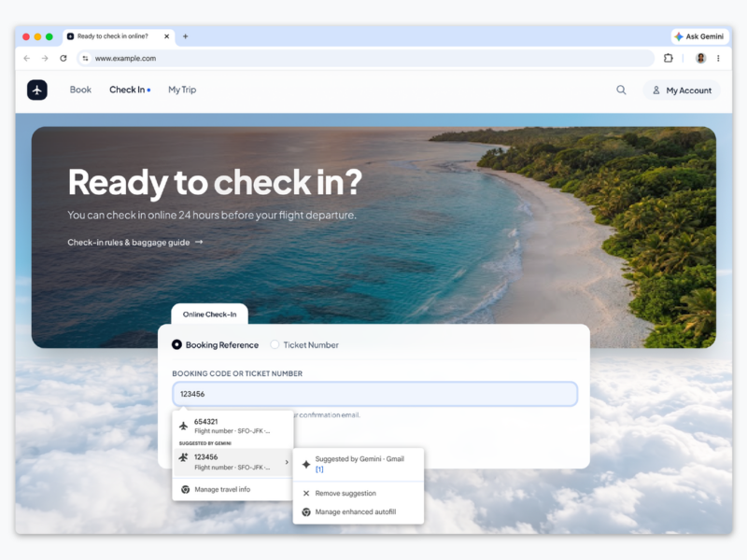747x560 pixels.
Task: Click the booking code input field
Action: (375, 394)
